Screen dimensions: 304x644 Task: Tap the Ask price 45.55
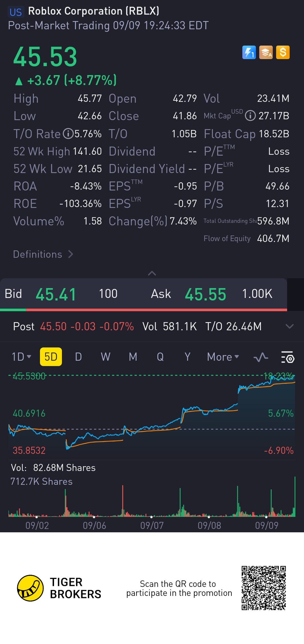(x=205, y=294)
